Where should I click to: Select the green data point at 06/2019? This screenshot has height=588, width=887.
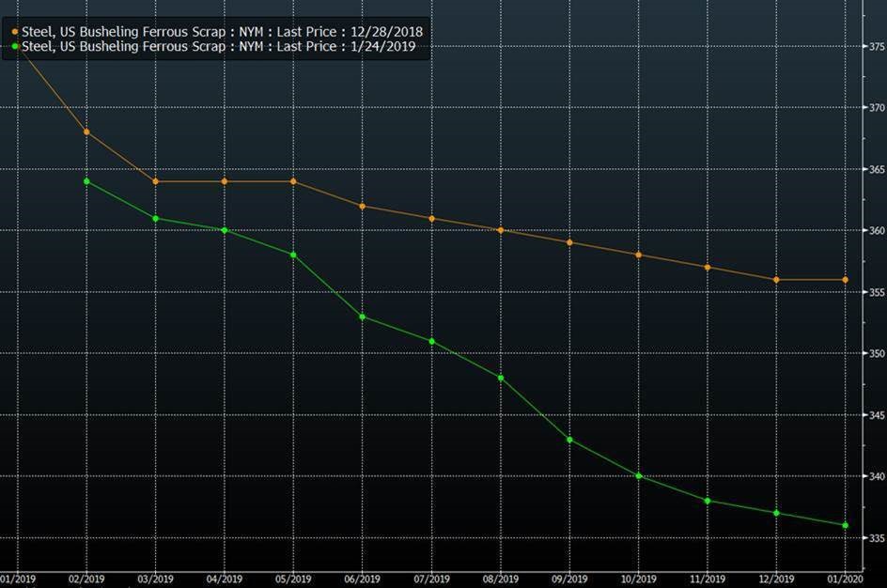pyautogui.click(x=363, y=317)
